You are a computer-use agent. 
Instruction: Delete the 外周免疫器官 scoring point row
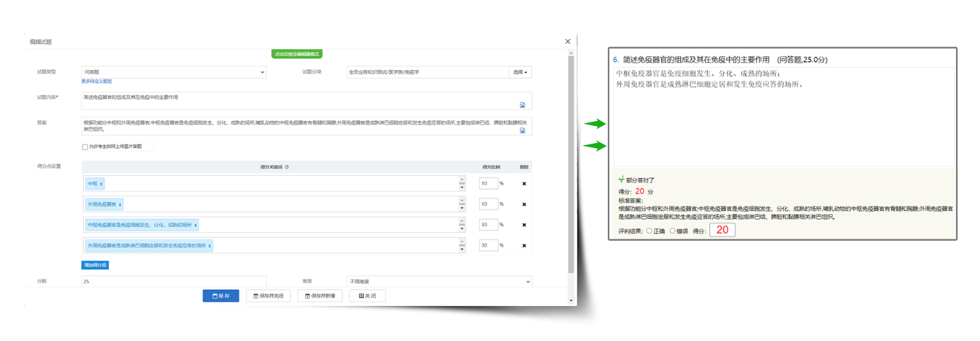pos(524,204)
